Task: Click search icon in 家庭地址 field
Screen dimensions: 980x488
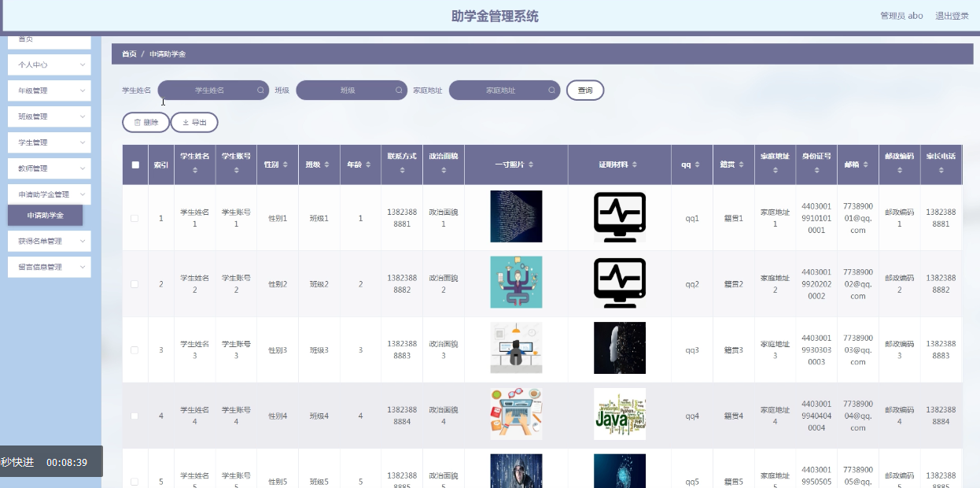Action: click(x=551, y=91)
